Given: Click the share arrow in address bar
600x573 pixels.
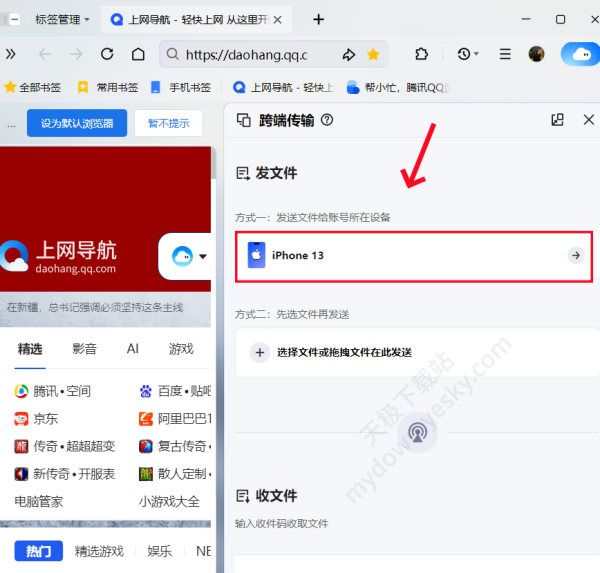Looking at the screenshot, I should pos(348,54).
